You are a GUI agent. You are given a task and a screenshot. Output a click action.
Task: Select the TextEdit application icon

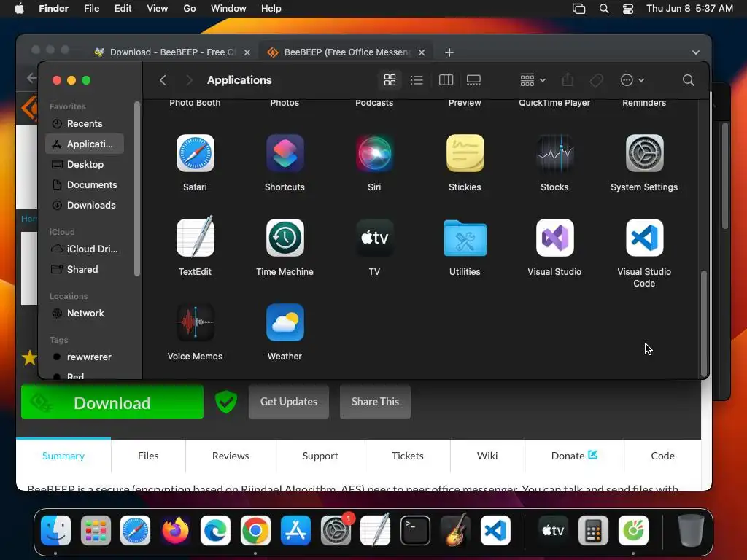click(x=195, y=237)
